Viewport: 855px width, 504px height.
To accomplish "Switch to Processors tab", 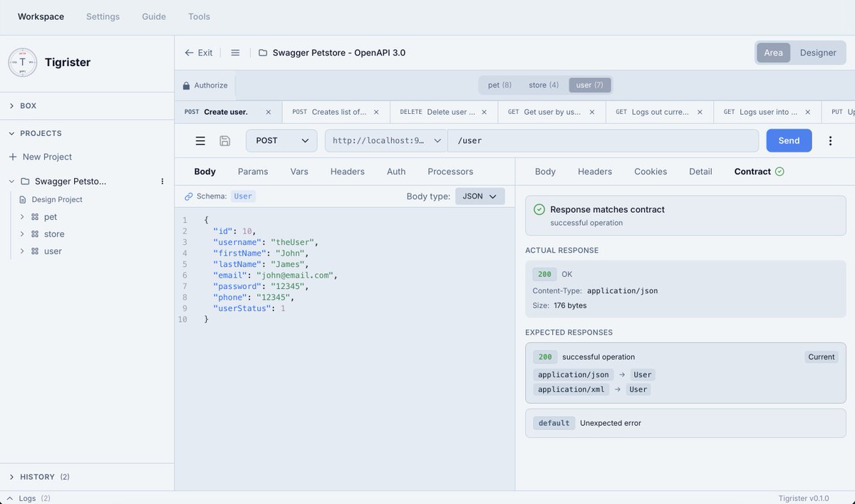I will (x=450, y=172).
